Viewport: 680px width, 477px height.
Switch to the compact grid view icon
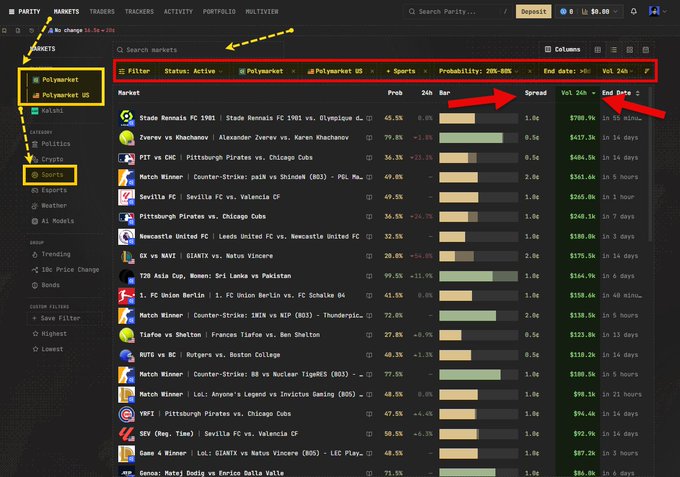598,50
